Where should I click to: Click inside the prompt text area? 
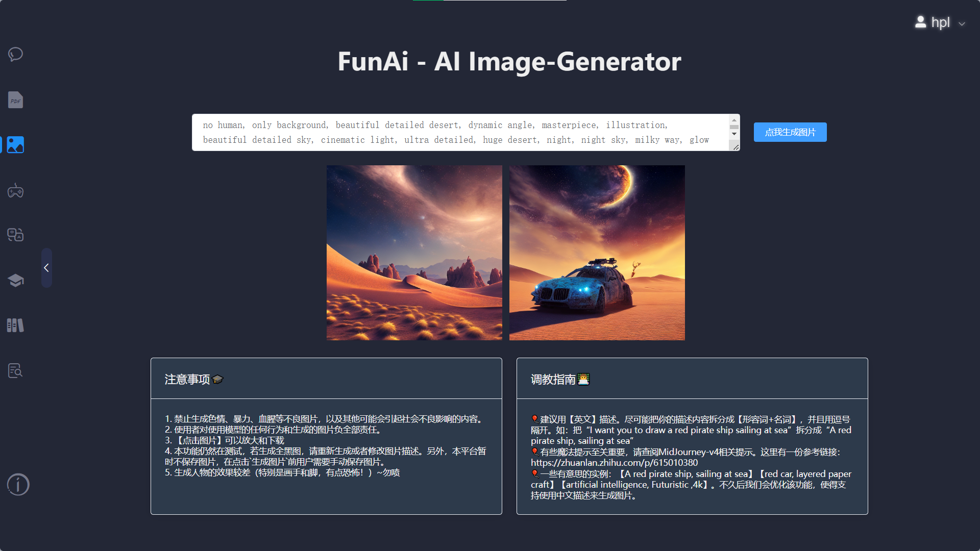point(459,132)
